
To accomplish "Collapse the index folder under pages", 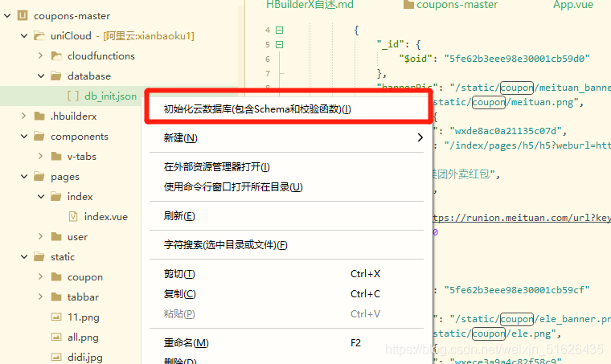I will coord(41,197).
